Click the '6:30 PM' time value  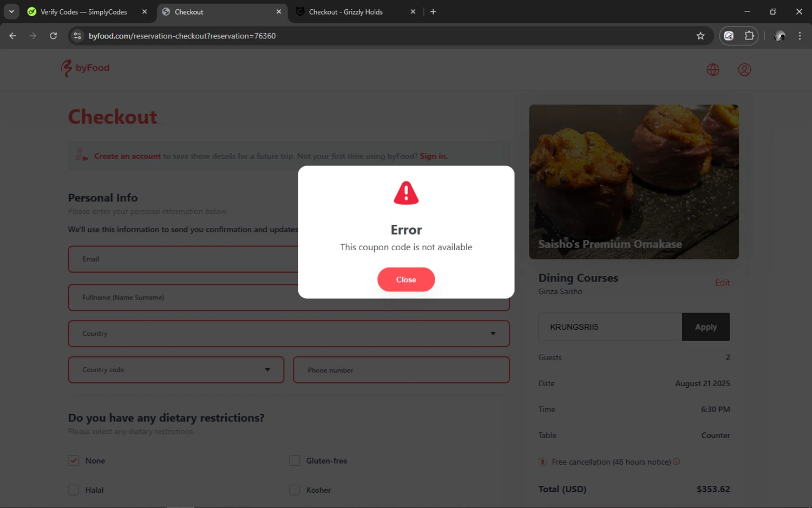pos(715,409)
